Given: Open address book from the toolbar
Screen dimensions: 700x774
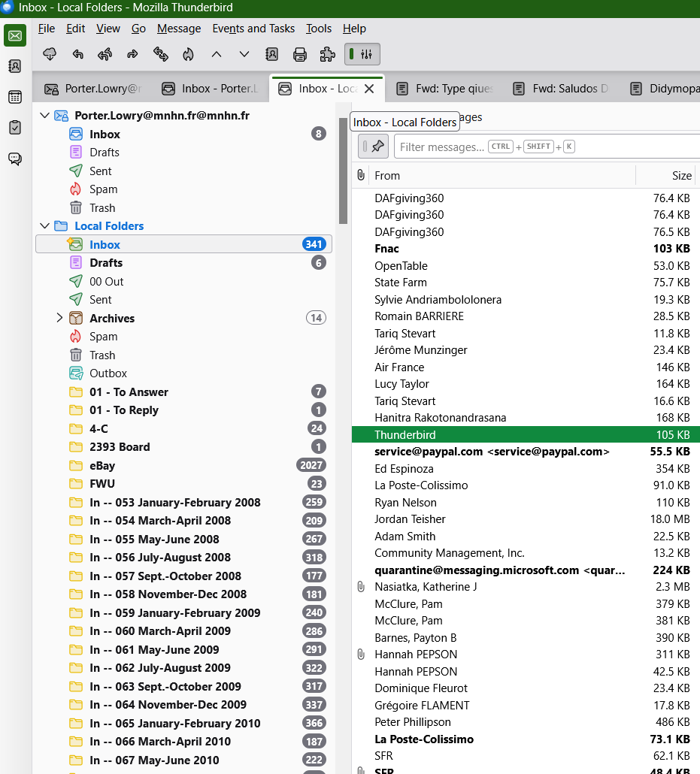Looking at the screenshot, I should point(271,54).
